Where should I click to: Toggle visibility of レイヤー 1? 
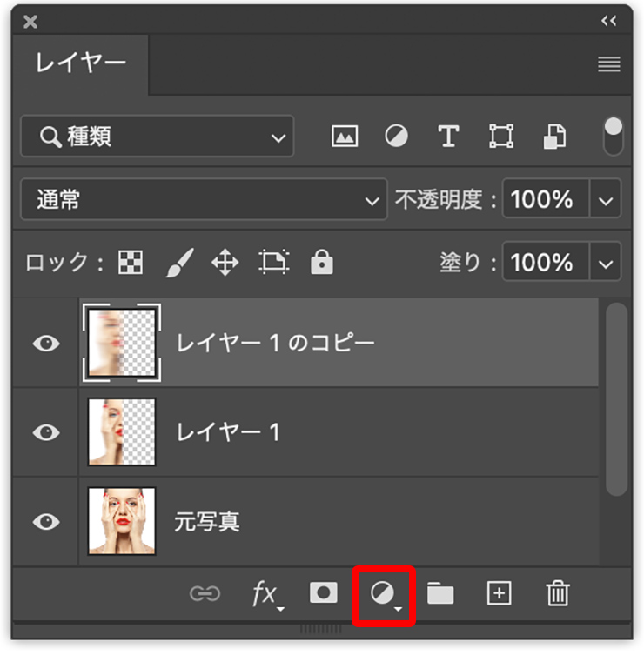point(46,432)
